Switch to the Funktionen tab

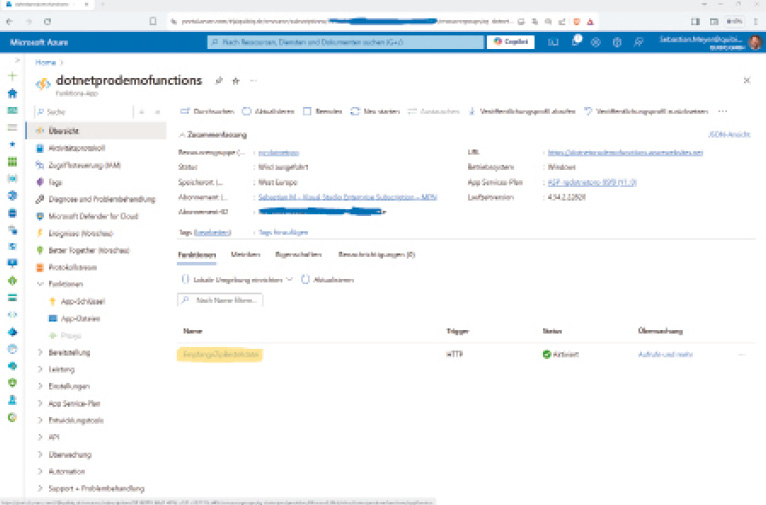click(x=197, y=255)
